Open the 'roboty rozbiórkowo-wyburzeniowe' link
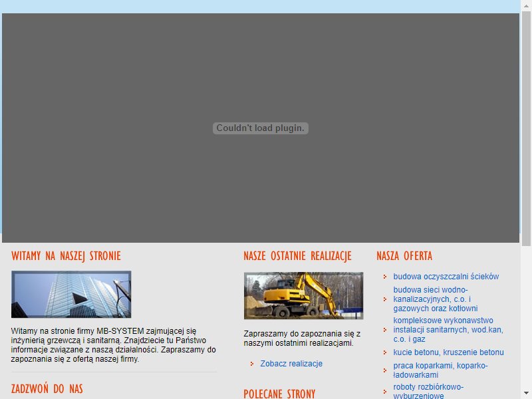532x399 pixels. click(428, 391)
